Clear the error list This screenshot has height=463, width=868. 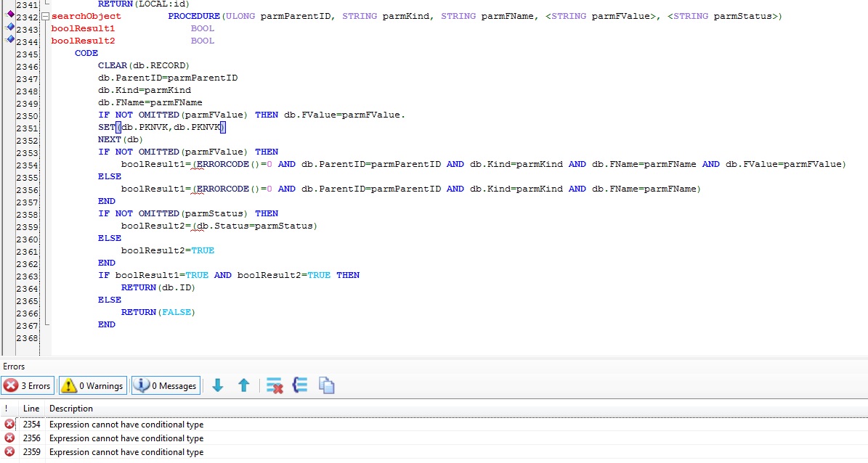[274, 386]
